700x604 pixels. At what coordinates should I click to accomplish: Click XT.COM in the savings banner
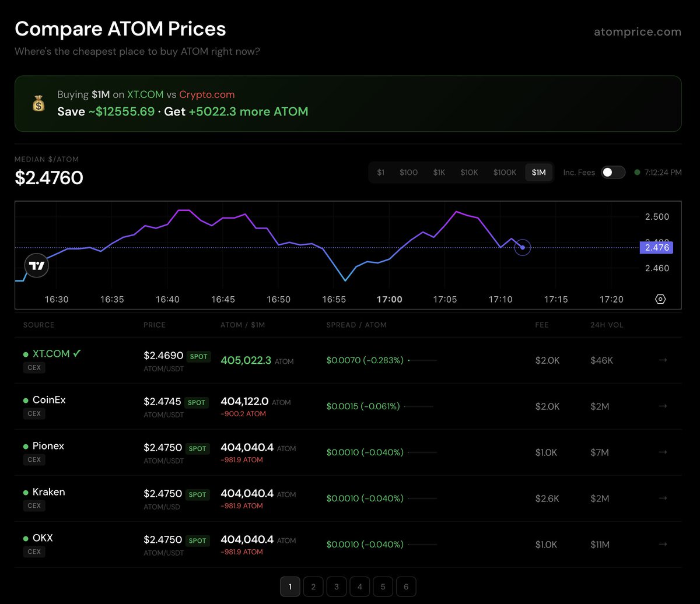145,94
